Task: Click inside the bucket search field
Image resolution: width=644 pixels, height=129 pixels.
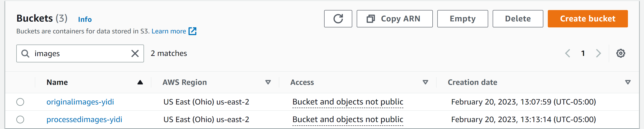Action: pos(75,53)
